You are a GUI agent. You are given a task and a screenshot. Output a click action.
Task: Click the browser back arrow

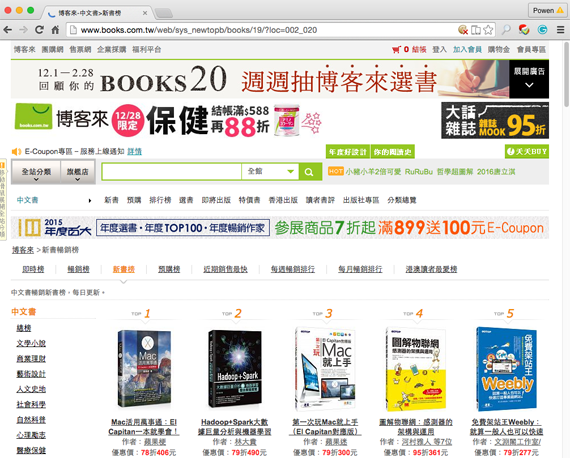pos(8,30)
